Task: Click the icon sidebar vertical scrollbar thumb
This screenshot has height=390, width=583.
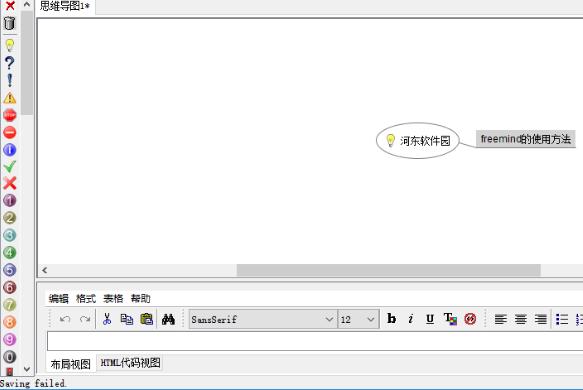Action: point(27,63)
